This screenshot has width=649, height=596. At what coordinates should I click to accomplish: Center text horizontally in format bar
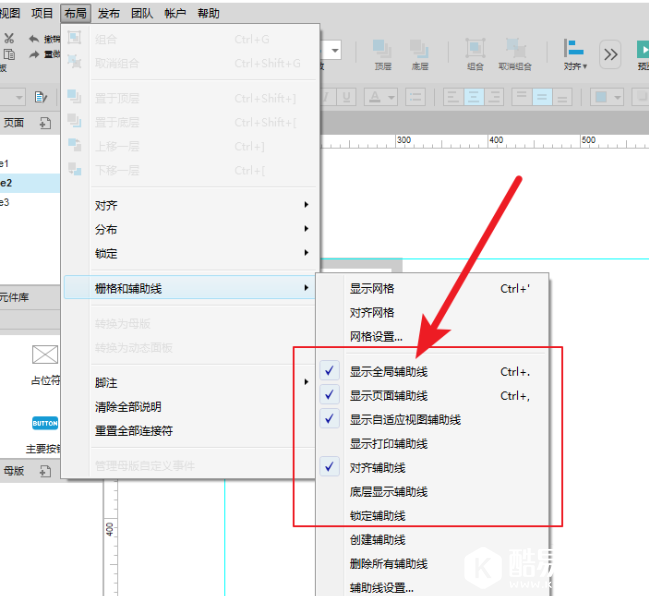click(474, 97)
